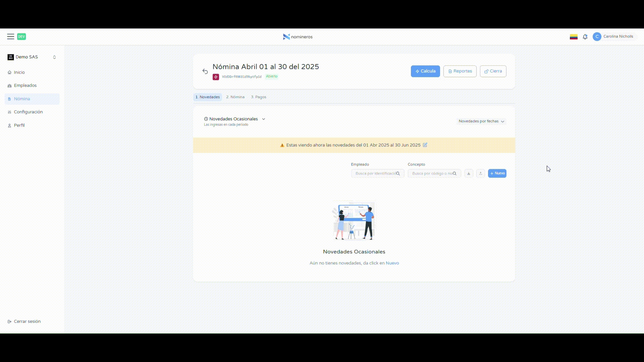This screenshot has height=362, width=644.
Task: Click the back arrow beside Nómina title
Action: 205,71
